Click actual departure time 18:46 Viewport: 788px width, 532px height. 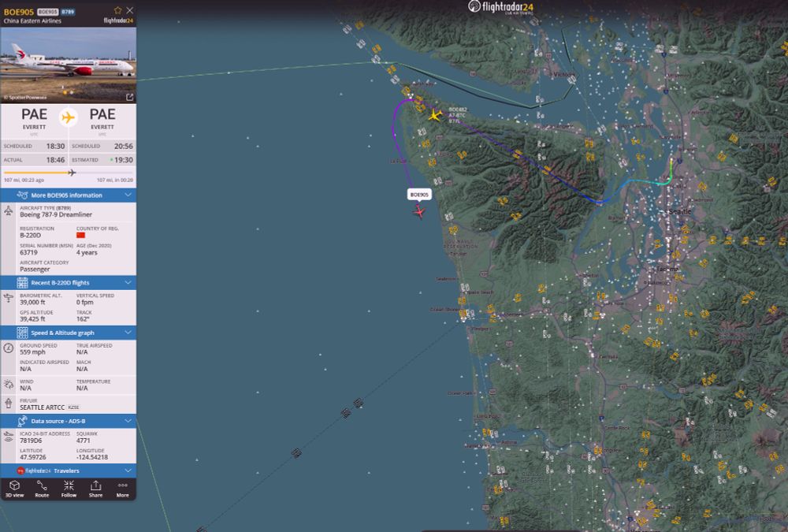pyautogui.click(x=55, y=160)
